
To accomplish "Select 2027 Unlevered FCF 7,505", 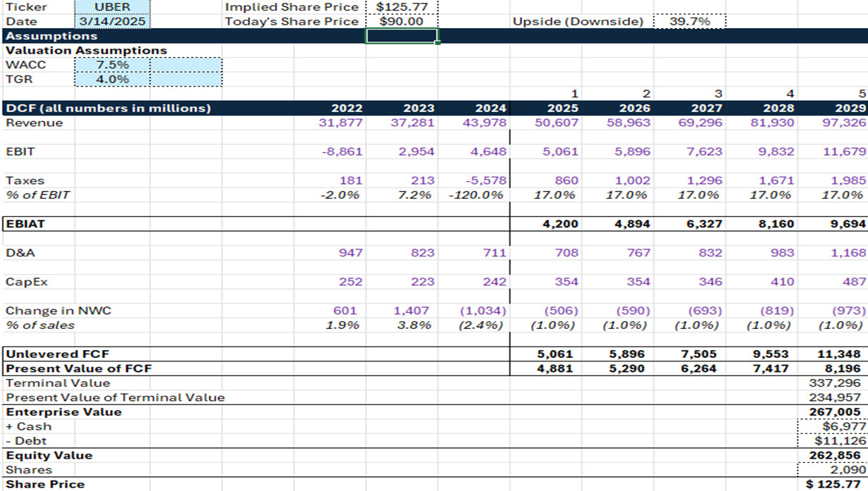I will click(700, 354).
